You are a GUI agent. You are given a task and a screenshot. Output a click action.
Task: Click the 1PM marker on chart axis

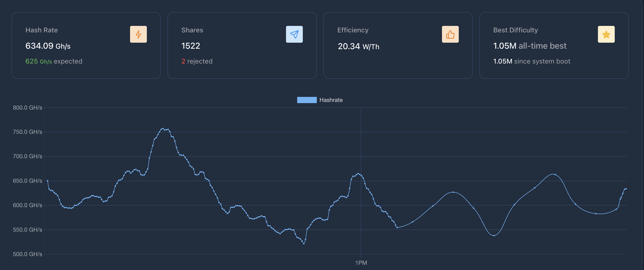click(361, 263)
